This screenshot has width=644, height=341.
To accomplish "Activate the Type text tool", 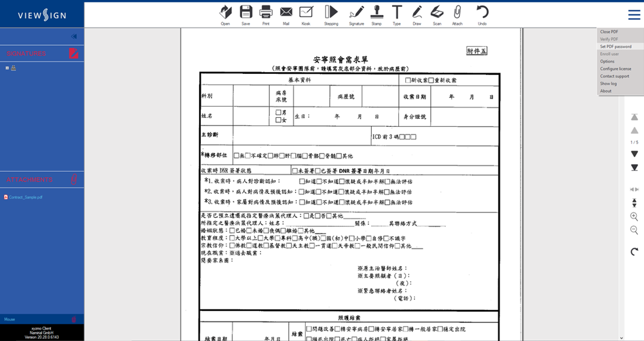I will point(397,15).
